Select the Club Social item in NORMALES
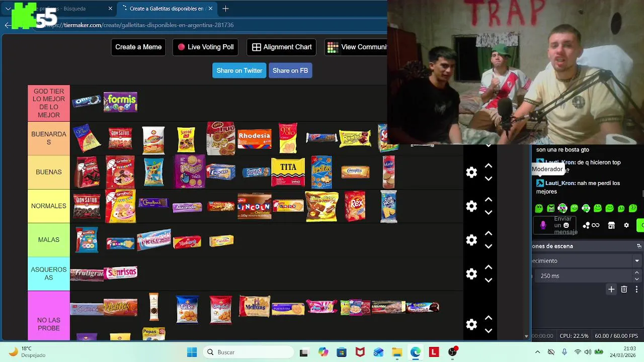 click(x=389, y=206)
